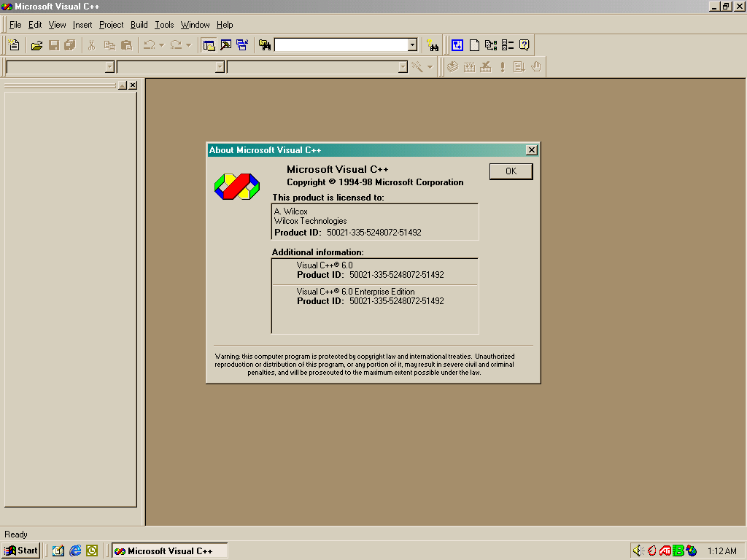Close the About Microsoft Visual C++ dialog
Screen dimensions: 747x560
click(532, 150)
